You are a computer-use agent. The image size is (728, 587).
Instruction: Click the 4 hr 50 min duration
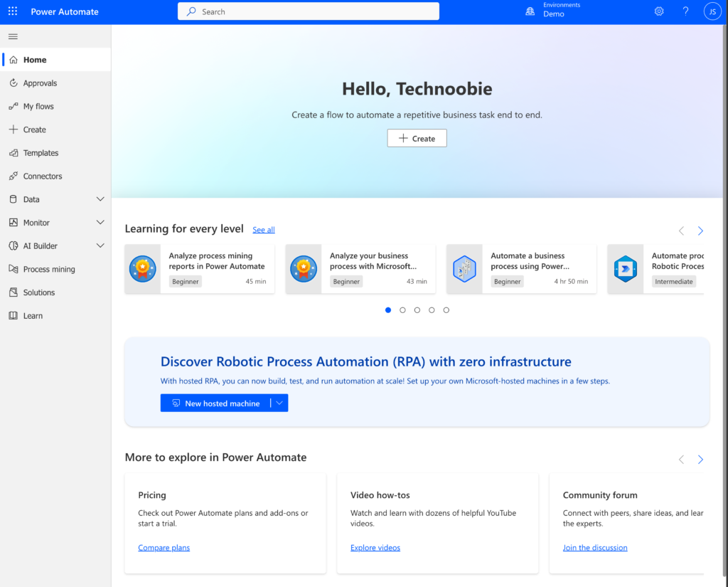pyautogui.click(x=571, y=281)
